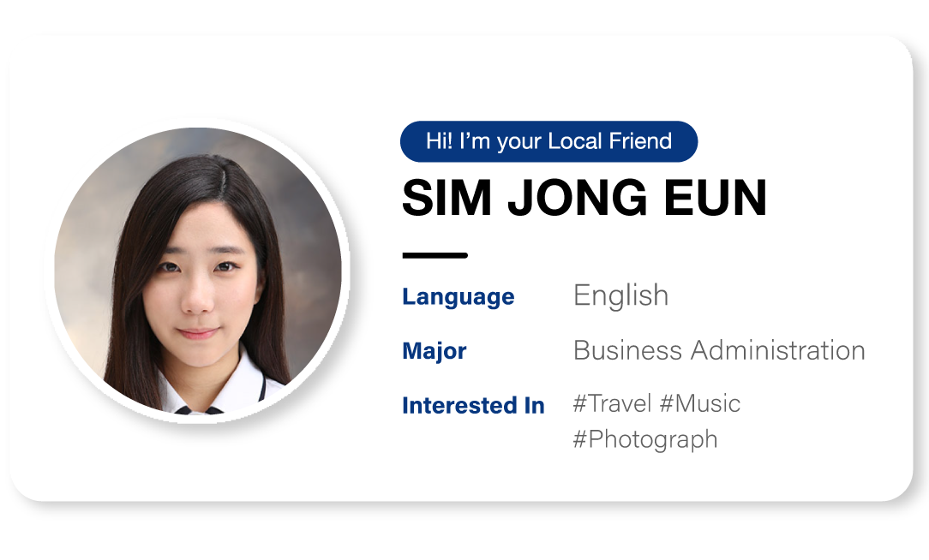Click the Interested In field label
This screenshot has width=929, height=560.
point(473,406)
